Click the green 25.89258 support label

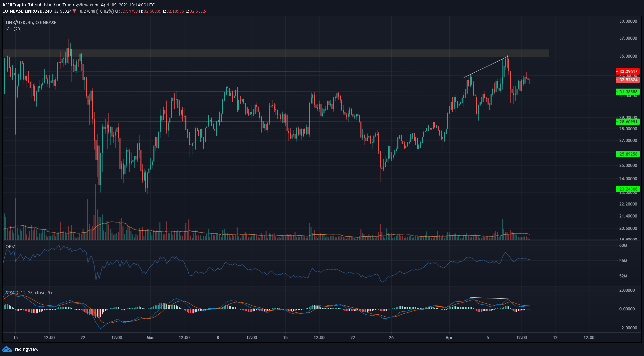pyautogui.click(x=628, y=154)
